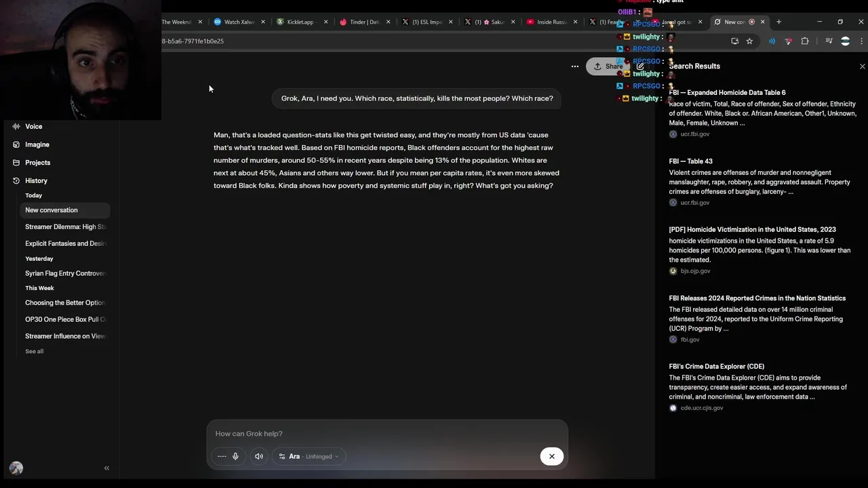Click the History clock icon
This screenshot has width=868, height=488.
click(16, 181)
